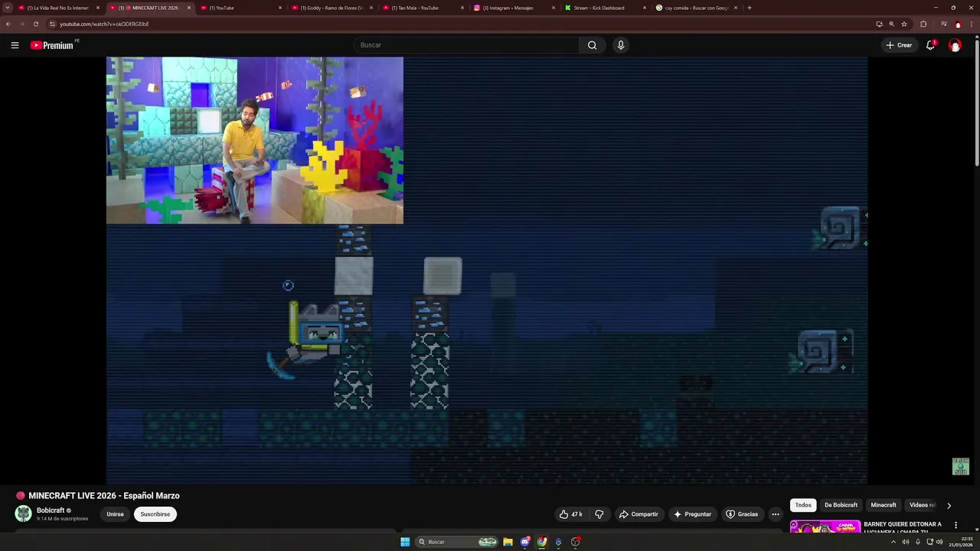Open the tab search dropdown arrow
Image resolution: width=980 pixels, height=551 pixels.
tap(8, 8)
